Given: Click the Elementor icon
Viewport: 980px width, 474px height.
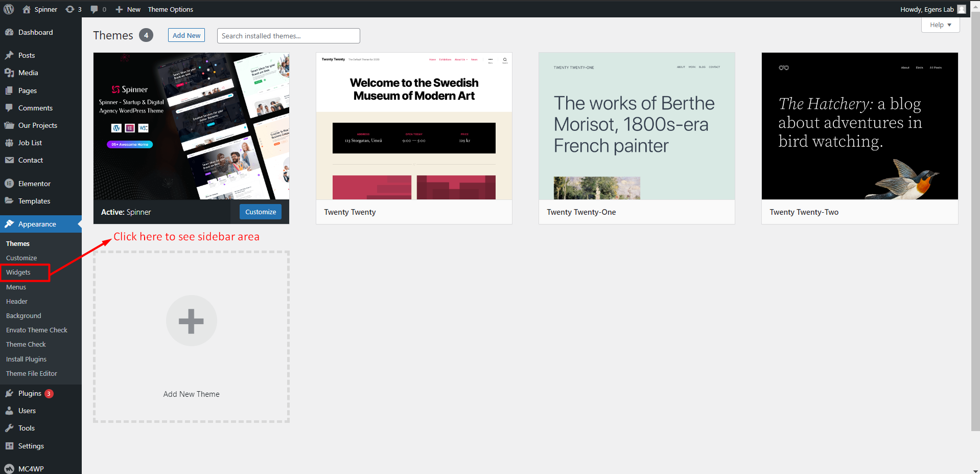Looking at the screenshot, I should click(x=9, y=184).
